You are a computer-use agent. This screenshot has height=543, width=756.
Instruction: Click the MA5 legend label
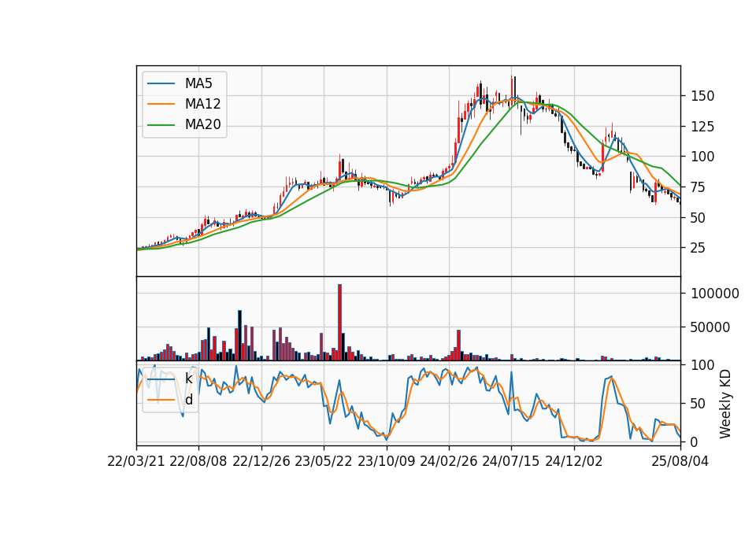[x=198, y=83]
